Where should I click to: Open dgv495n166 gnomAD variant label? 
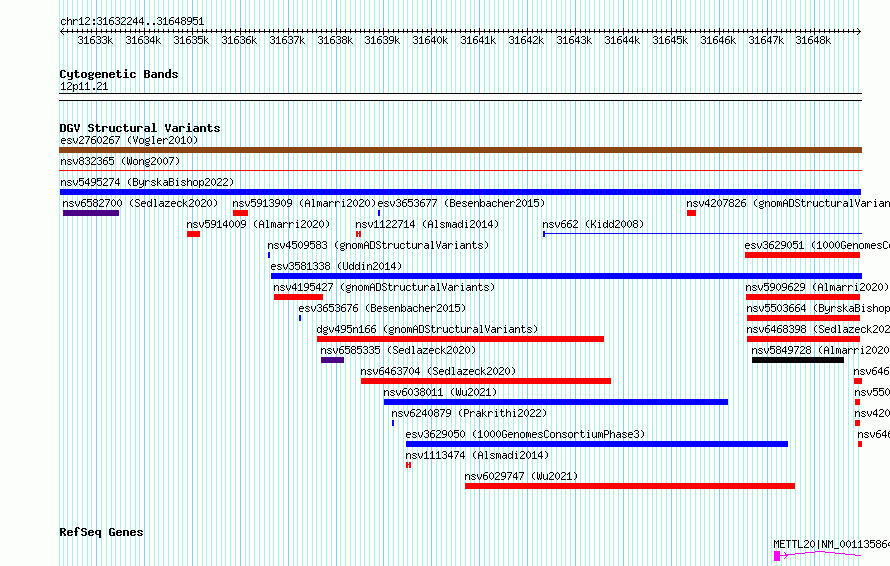point(427,329)
